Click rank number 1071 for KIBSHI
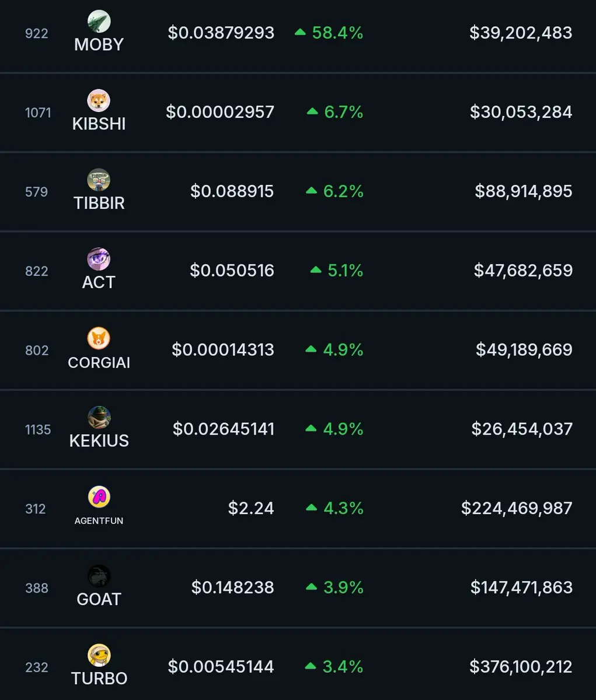596x700 pixels. pyautogui.click(x=38, y=113)
